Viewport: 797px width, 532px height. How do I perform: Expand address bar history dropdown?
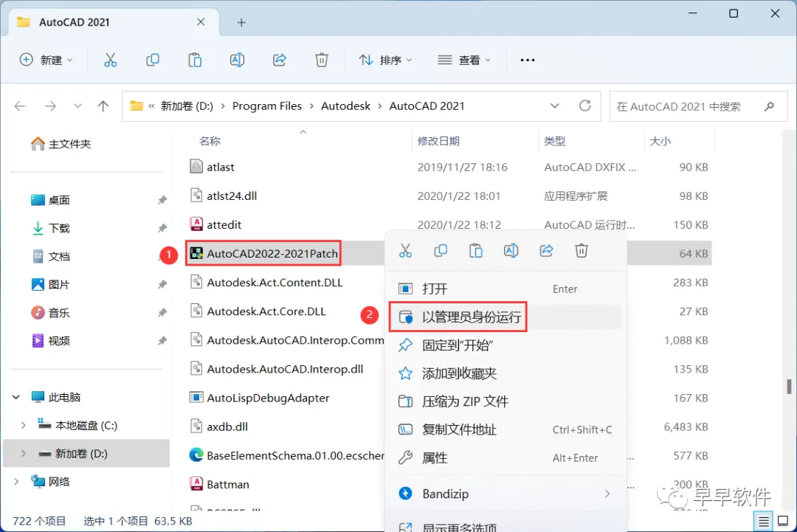click(554, 106)
